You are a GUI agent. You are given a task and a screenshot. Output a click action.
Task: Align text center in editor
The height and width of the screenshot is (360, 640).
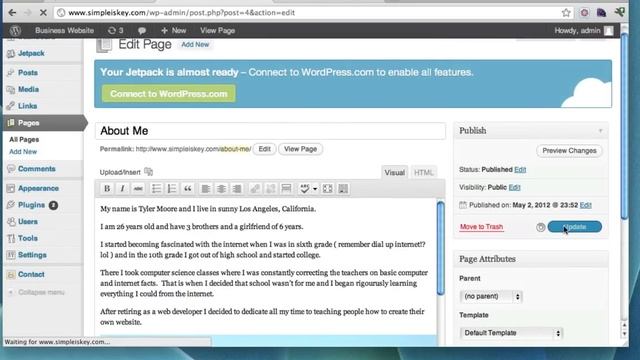tap(221, 189)
